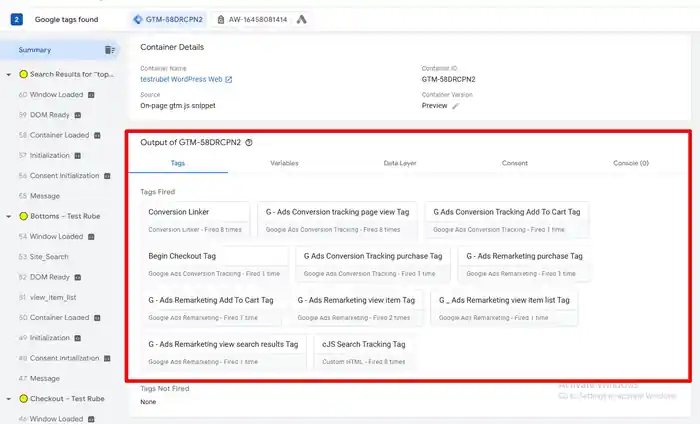Screen dimensions: 700x424
Task: Open G - Ads Remarketing Add To Cart Tag
Action: 212,308
